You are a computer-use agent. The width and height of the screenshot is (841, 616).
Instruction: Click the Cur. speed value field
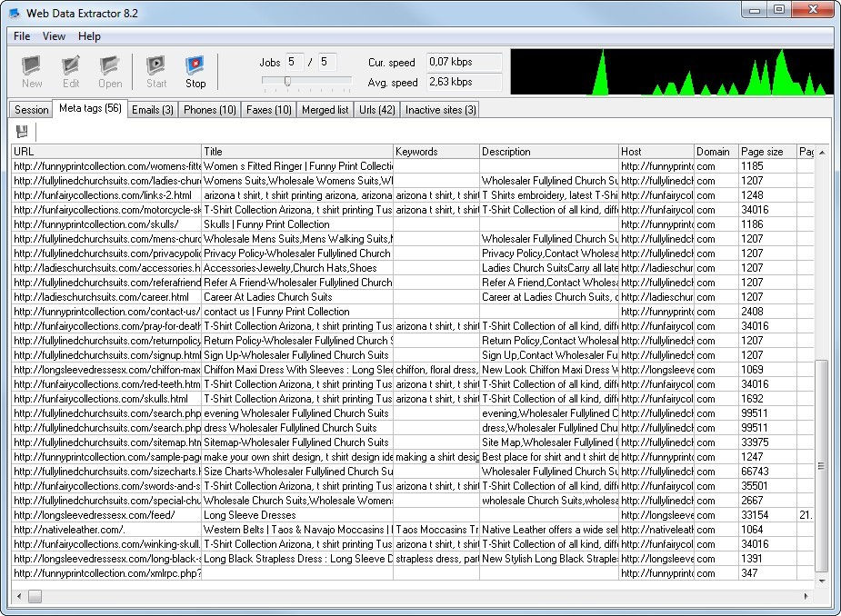[x=464, y=62]
